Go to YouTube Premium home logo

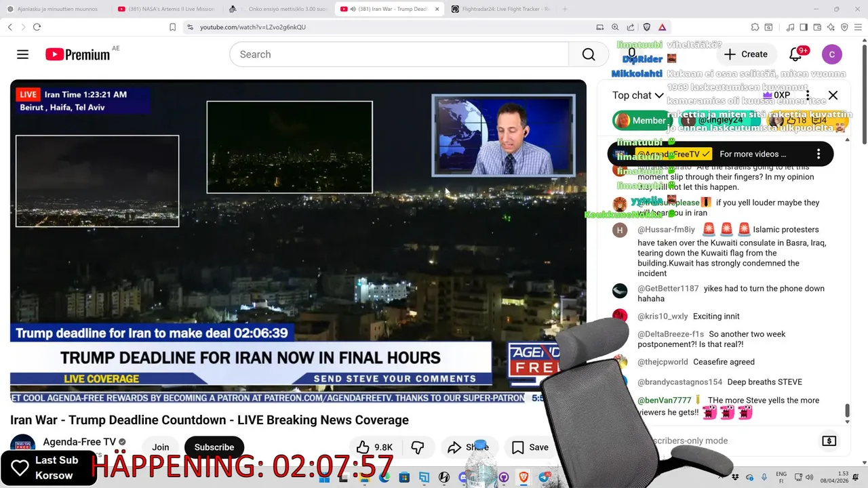pyautogui.click(x=78, y=54)
